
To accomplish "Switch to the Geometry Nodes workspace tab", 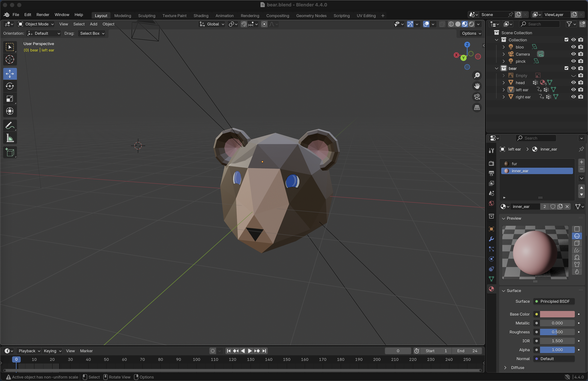I will coord(311,16).
